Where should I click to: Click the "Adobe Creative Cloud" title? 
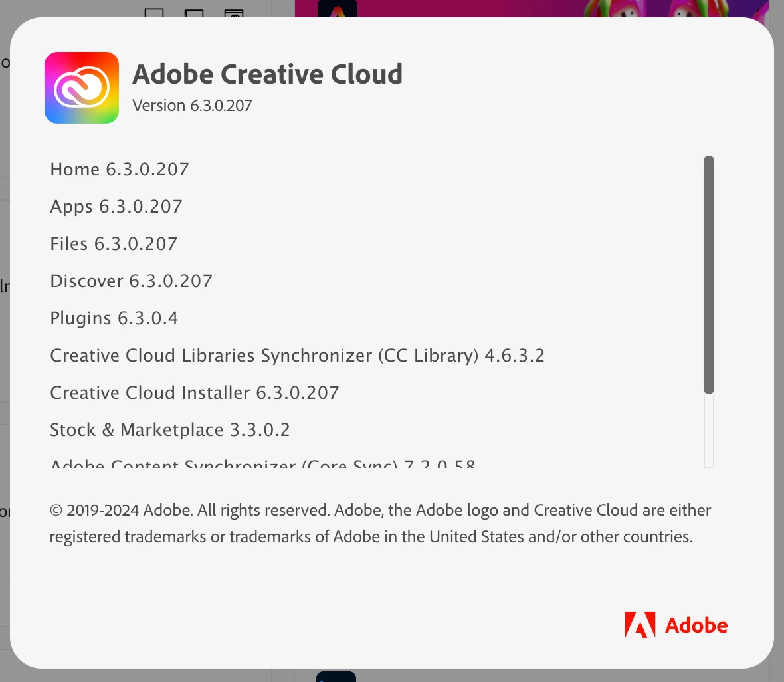(x=268, y=74)
